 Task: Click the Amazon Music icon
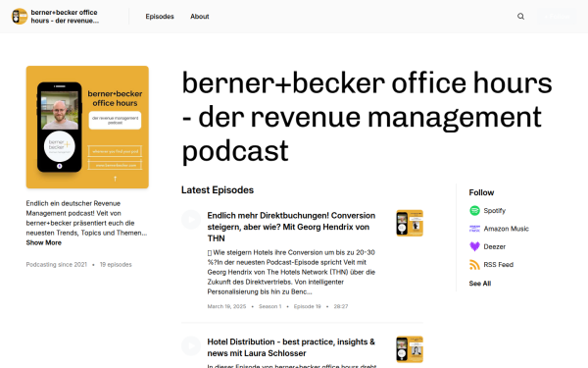(474, 229)
